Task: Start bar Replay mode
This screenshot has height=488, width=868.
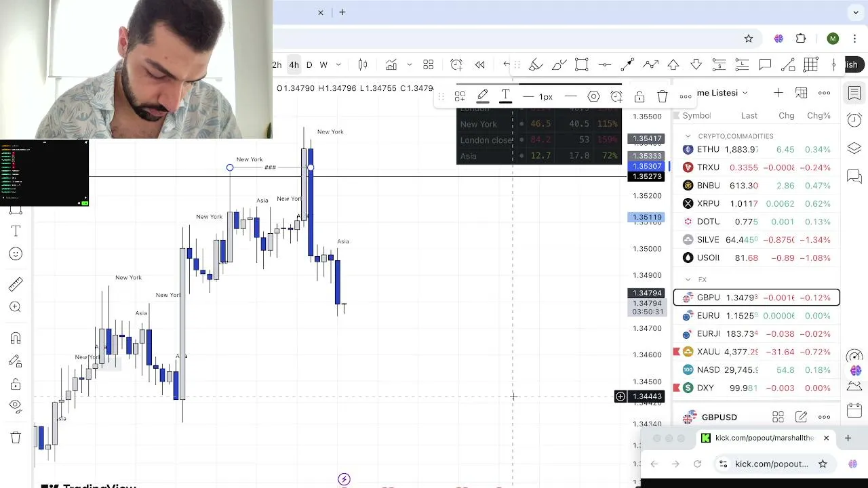Action: 480,65
